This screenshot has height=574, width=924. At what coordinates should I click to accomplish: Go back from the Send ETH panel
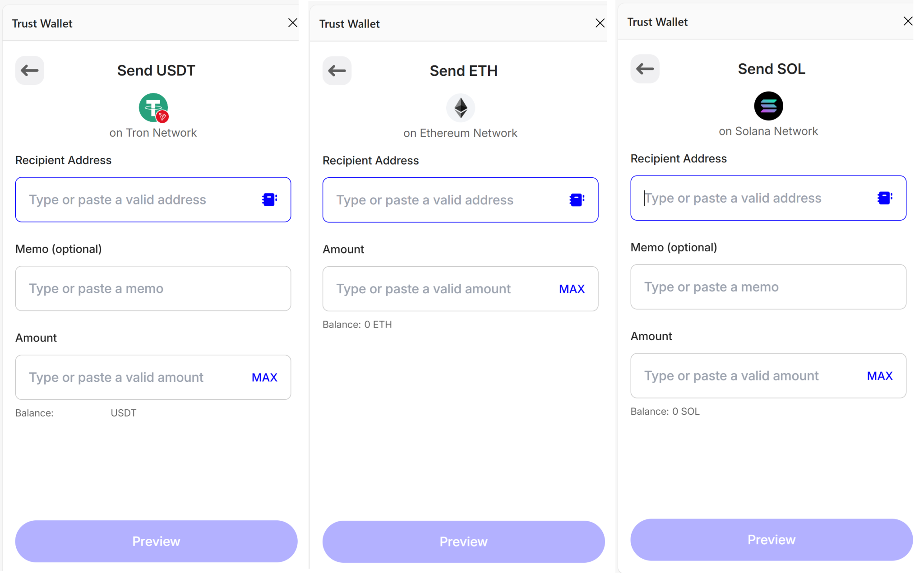coord(337,71)
